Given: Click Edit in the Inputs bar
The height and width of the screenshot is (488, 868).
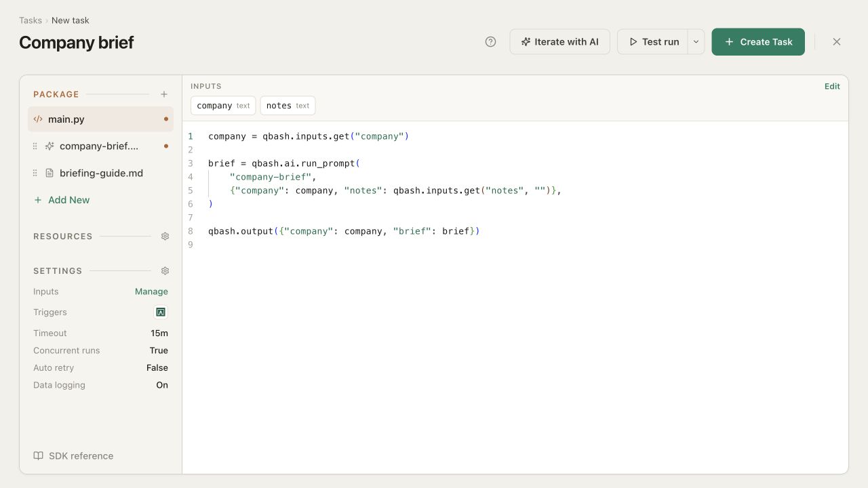Looking at the screenshot, I should point(832,86).
